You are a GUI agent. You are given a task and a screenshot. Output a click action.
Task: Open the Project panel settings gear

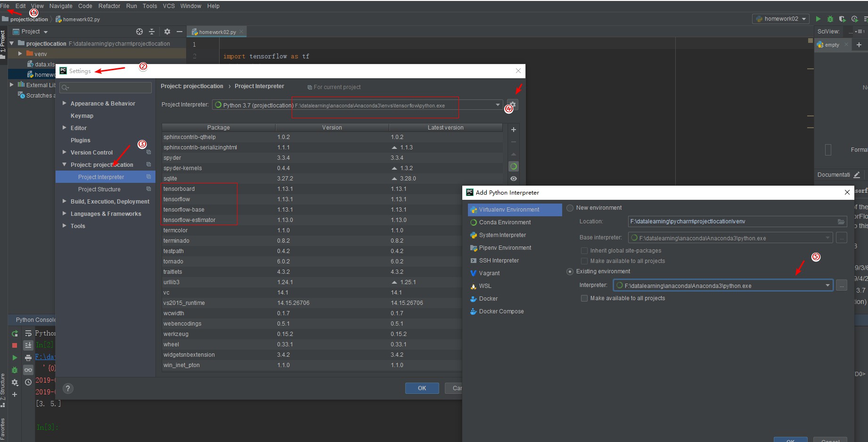[167, 32]
